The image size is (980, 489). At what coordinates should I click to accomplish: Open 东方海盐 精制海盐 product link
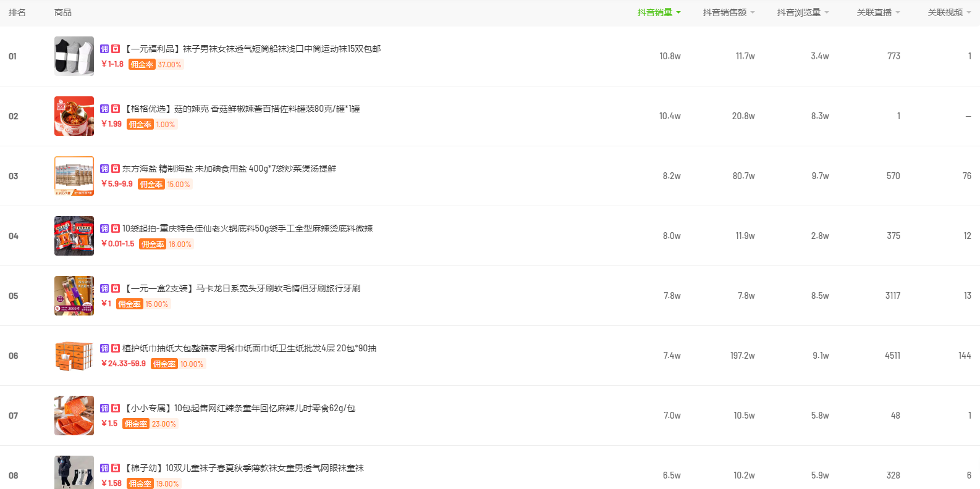pyautogui.click(x=229, y=169)
